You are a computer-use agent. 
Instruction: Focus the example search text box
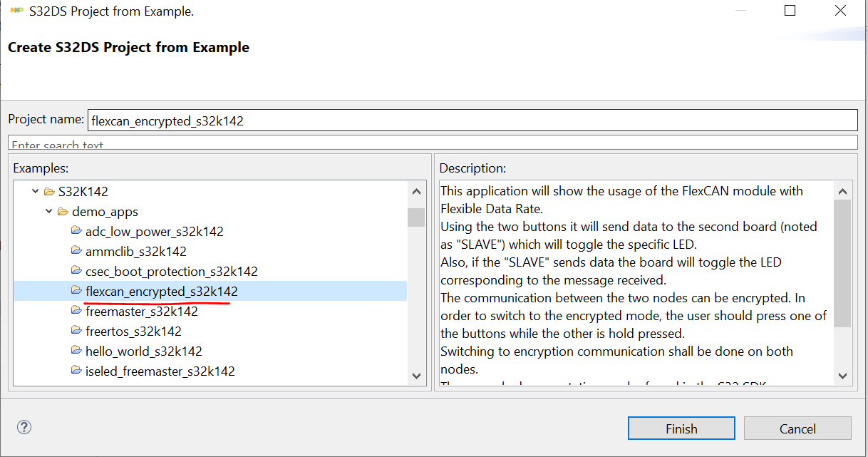coord(432,143)
